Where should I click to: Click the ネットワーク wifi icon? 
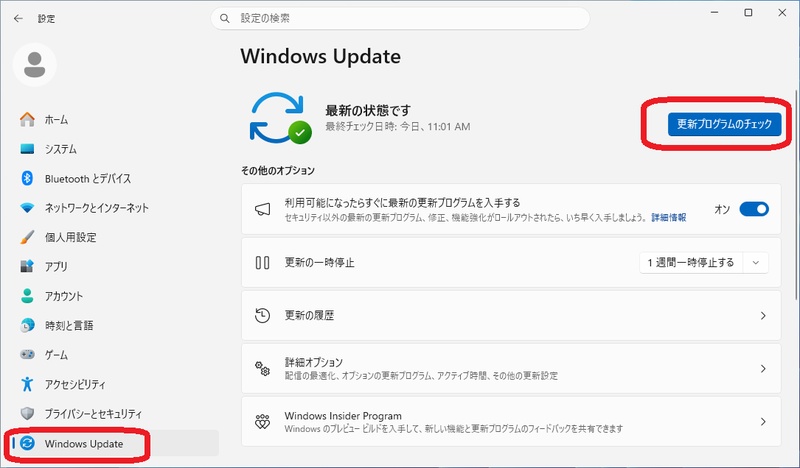click(27, 208)
